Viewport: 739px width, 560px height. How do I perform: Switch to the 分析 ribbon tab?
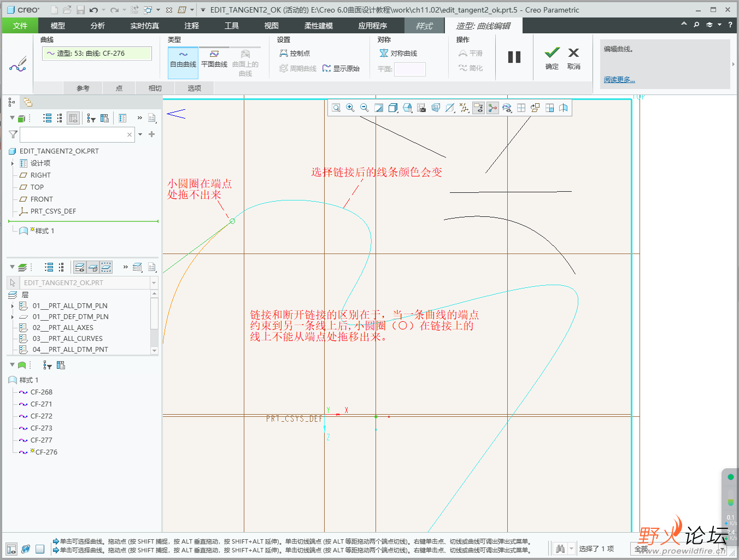coord(98,26)
